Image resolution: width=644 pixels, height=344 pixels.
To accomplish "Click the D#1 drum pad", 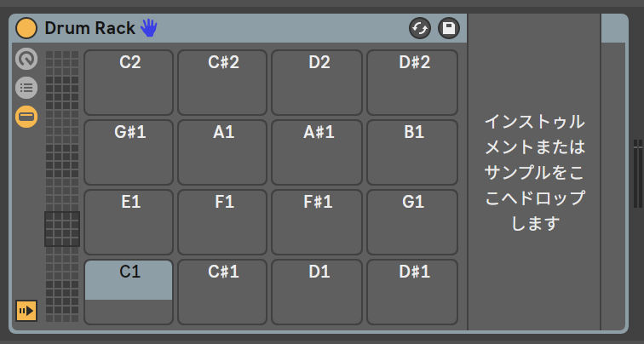I will point(412,291).
